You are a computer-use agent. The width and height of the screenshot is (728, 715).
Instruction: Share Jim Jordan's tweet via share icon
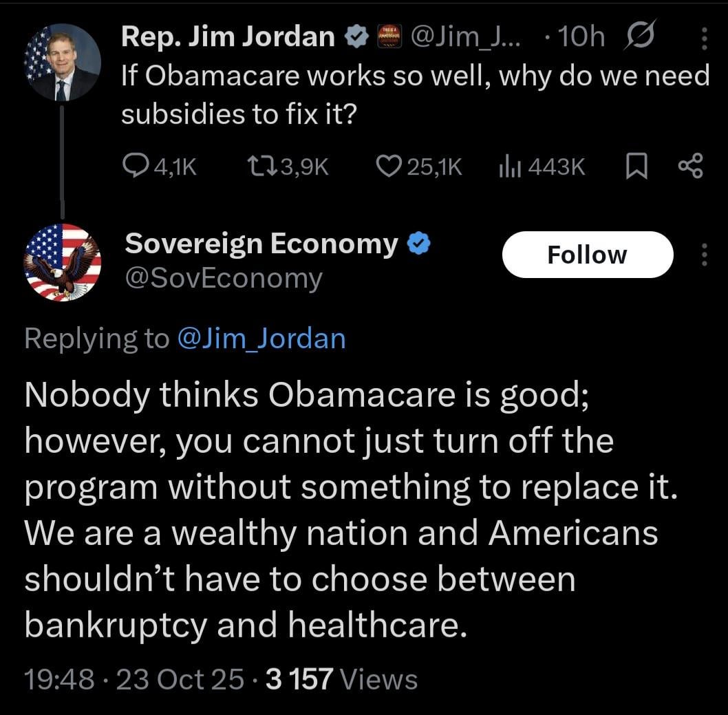[690, 165]
